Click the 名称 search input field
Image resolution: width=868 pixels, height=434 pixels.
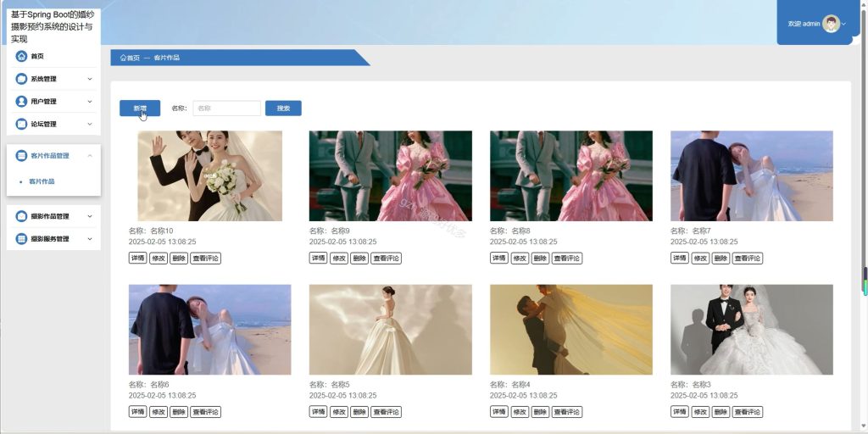coord(227,108)
